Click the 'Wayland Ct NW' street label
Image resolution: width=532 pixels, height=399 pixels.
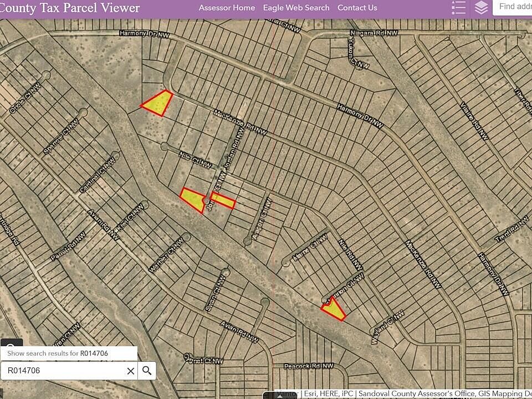click(387, 327)
